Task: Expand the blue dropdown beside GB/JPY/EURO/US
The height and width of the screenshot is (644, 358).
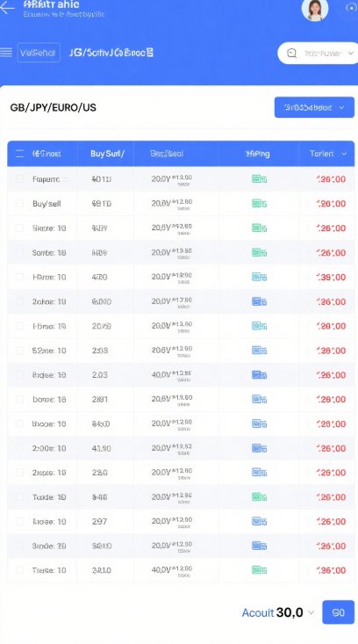Action: tap(314, 107)
